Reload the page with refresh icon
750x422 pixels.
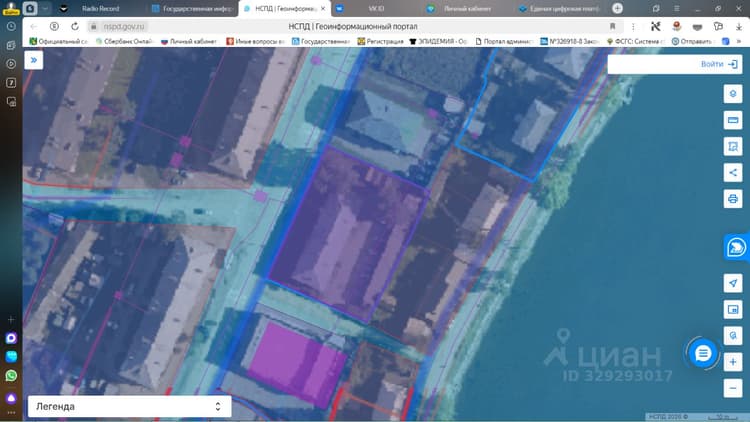pos(75,26)
